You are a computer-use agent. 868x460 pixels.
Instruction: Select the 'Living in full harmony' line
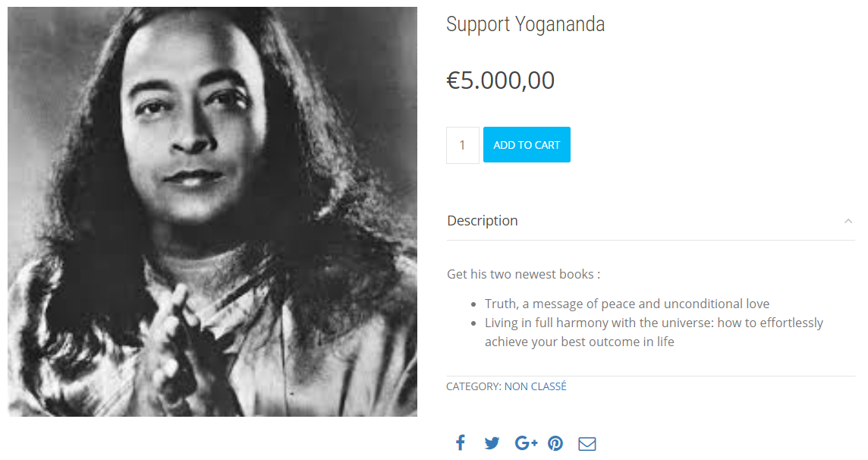(x=654, y=323)
